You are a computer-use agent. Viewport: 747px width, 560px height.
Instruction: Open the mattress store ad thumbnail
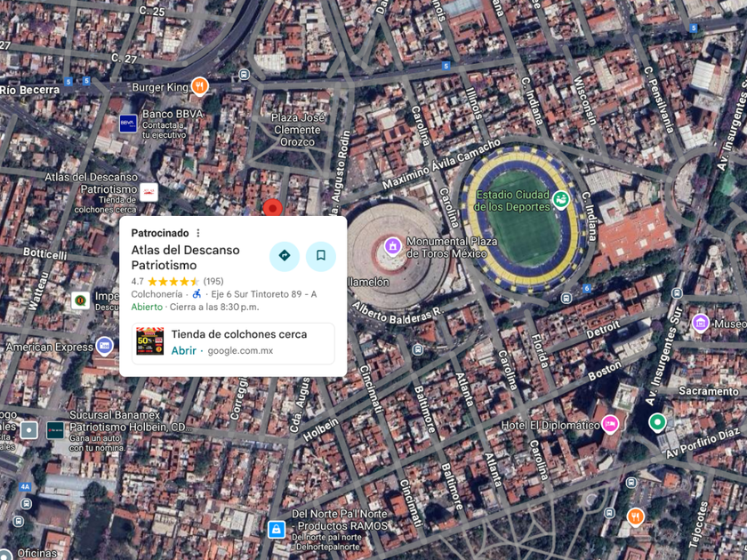150,341
